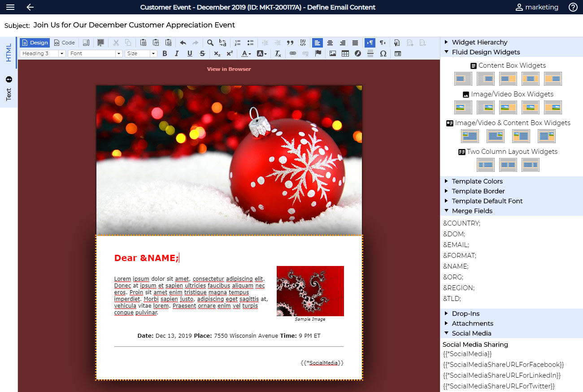Image resolution: width=583 pixels, height=392 pixels.
Task: Select the fractal Sample Image
Action: tap(310, 291)
